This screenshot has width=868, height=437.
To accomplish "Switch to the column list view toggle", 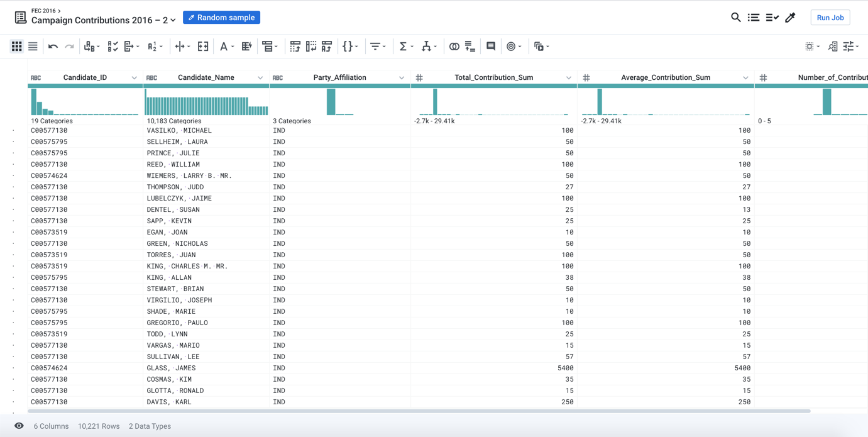I will coord(33,47).
